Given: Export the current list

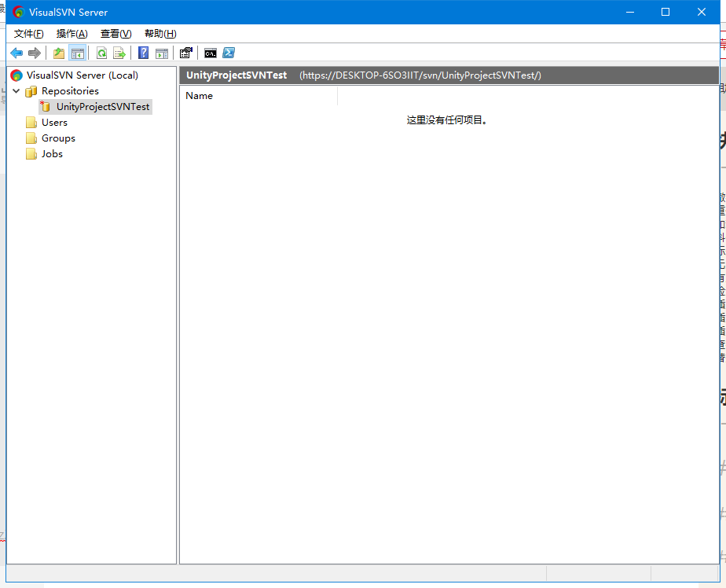Looking at the screenshot, I should click(119, 53).
